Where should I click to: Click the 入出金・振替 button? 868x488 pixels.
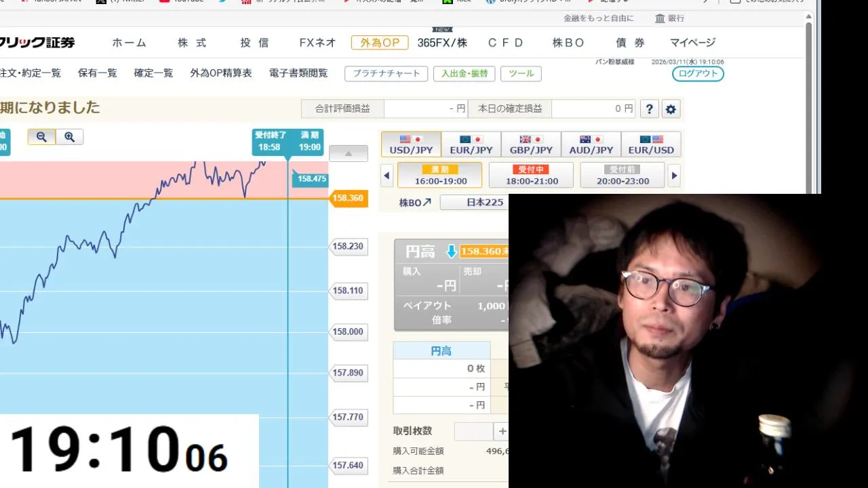[x=465, y=73]
